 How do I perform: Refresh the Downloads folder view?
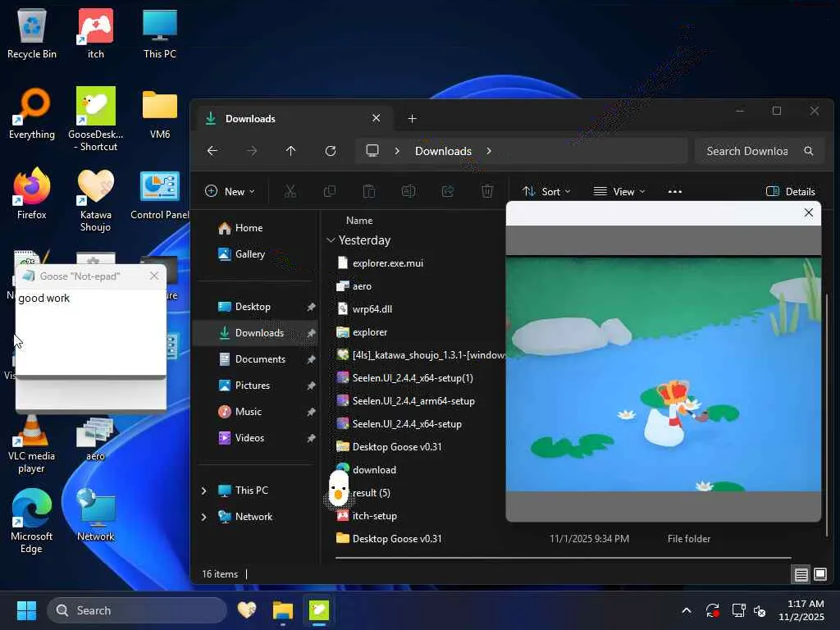point(331,151)
